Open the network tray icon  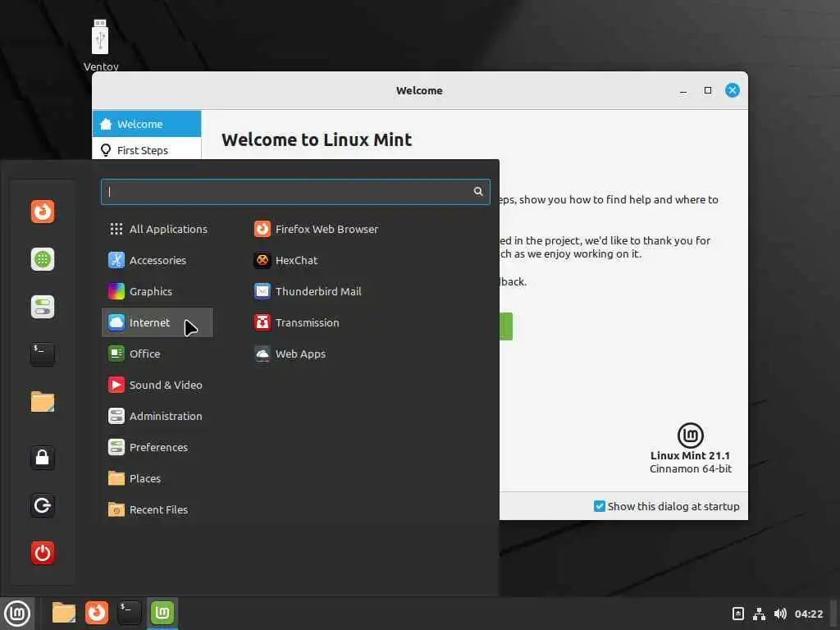759,614
